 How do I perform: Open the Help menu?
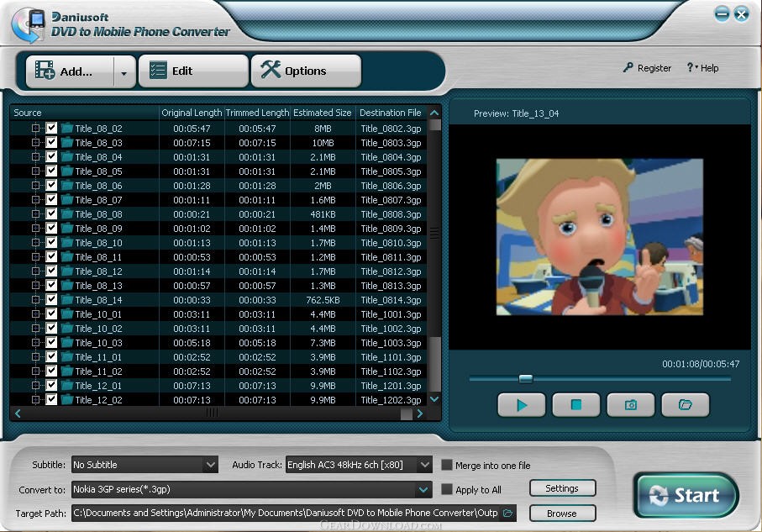click(702, 67)
